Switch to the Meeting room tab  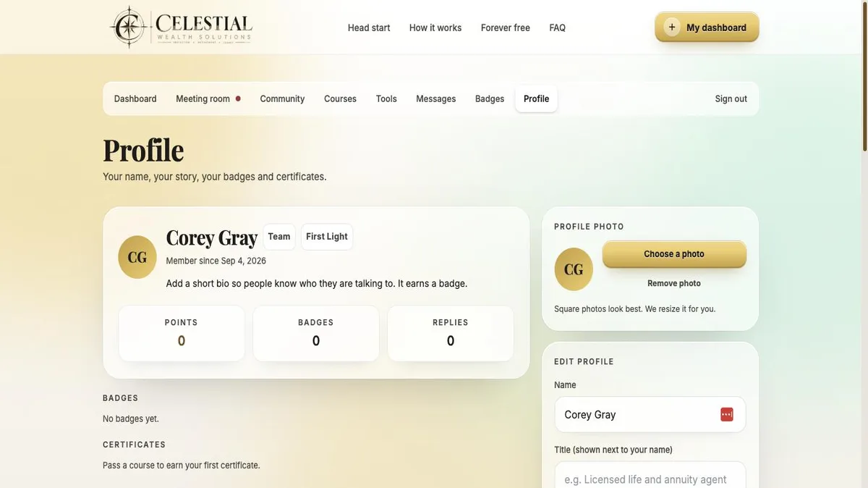[208, 98]
